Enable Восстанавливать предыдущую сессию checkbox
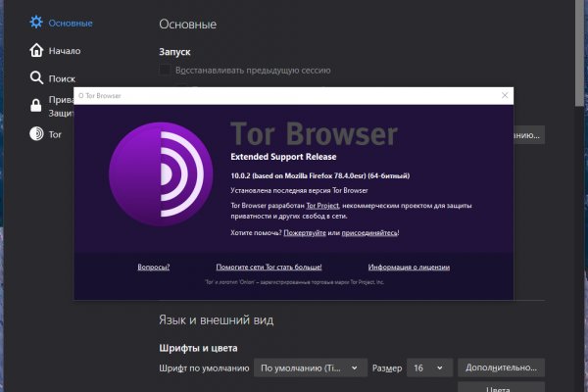Viewport: 588px width, 392px height. pos(166,71)
